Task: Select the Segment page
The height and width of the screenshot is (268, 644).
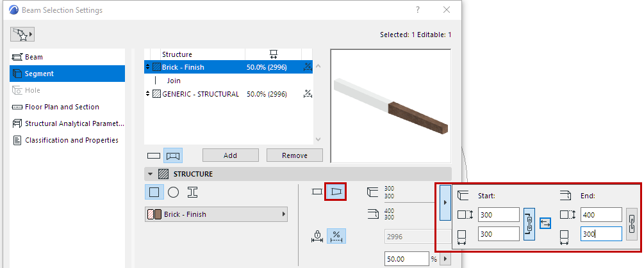Action: 67,74
